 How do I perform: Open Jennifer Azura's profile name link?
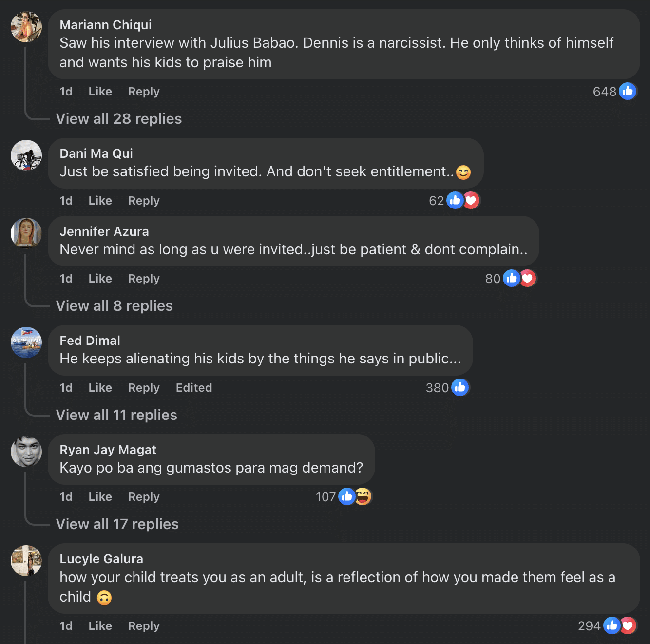104,231
